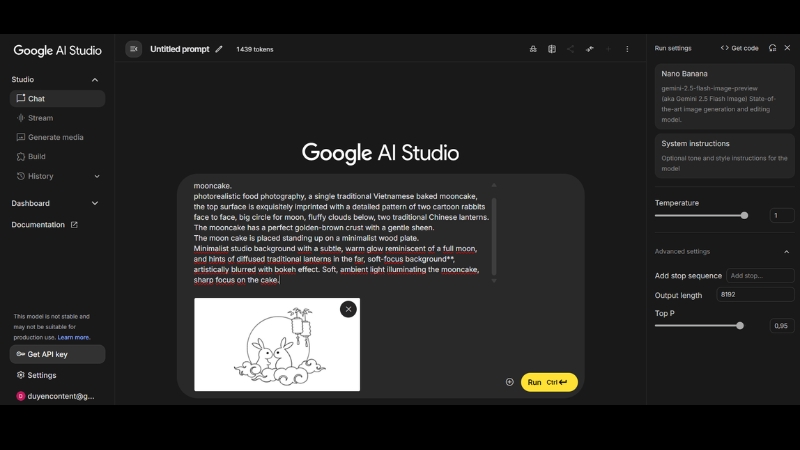Click the share prompt icon

570,49
